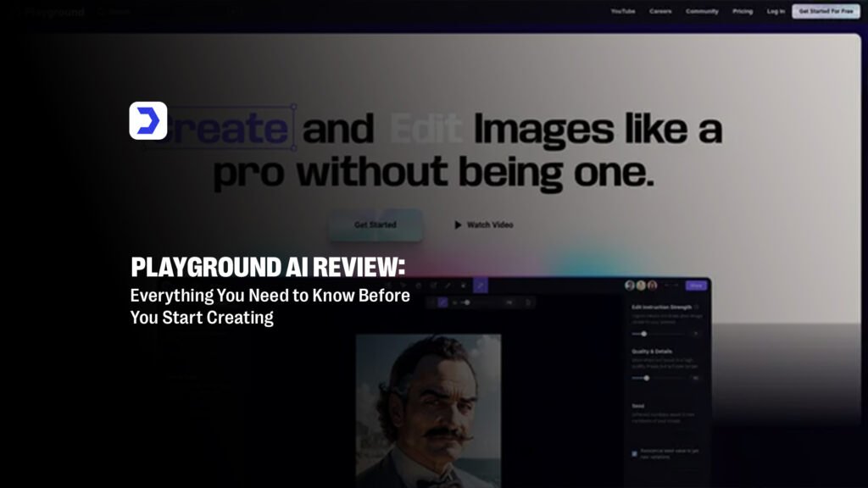Adjust the Edit Instruction Strength slider
Viewport: 868px width, 488px height.
click(644, 334)
